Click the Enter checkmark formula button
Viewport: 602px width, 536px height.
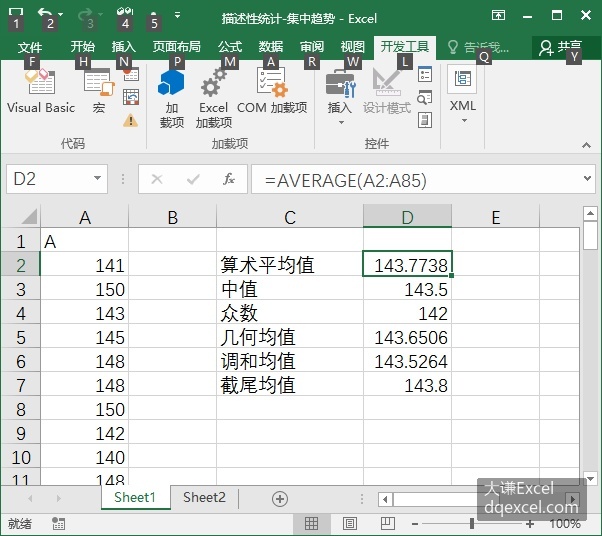point(193,179)
